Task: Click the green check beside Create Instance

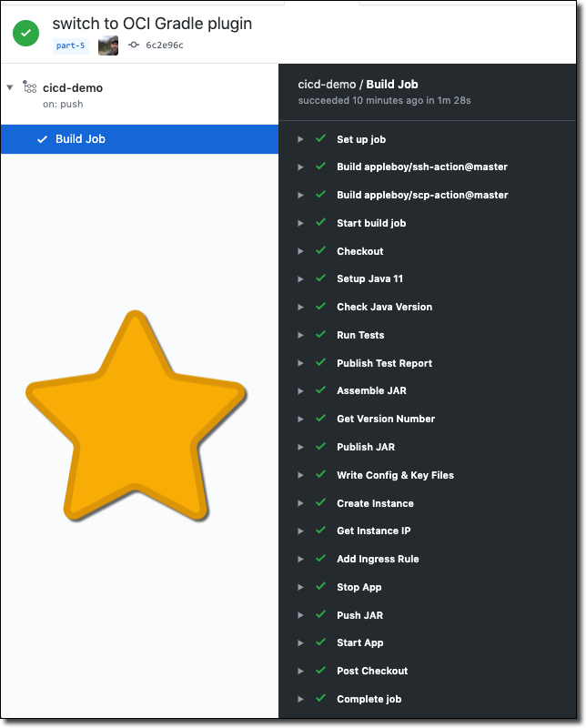Action: pyautogui.click(x=320, y=503)
